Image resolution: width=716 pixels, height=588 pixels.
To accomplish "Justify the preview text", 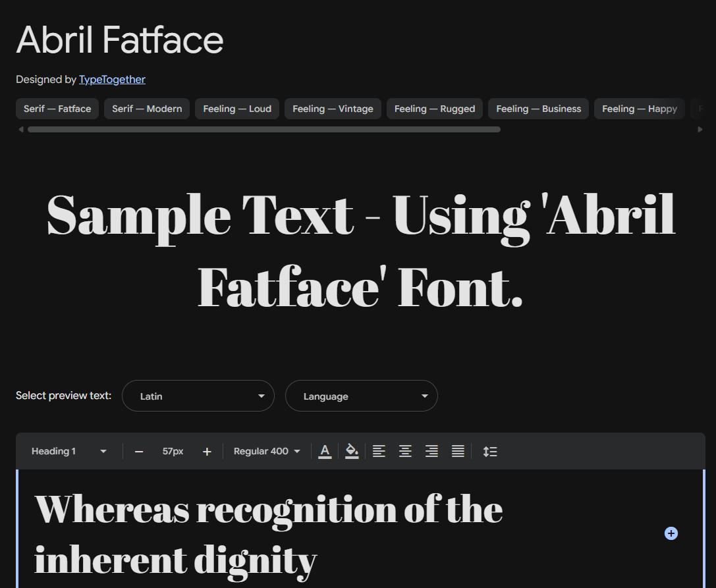I will pyautogui.click(x=458, y=451).
